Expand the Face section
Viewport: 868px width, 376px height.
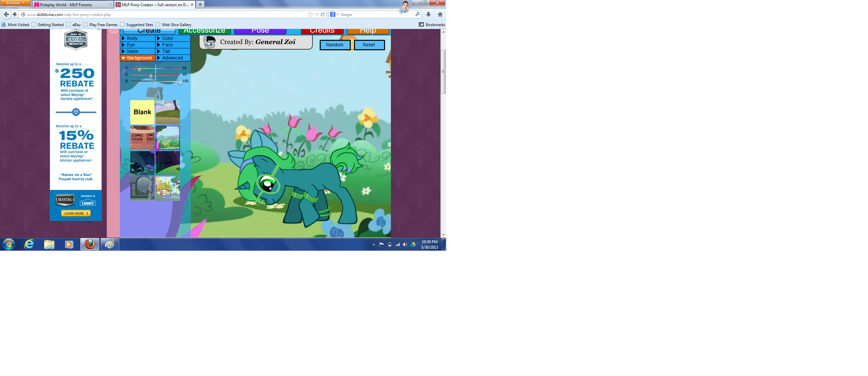point(173,45)
